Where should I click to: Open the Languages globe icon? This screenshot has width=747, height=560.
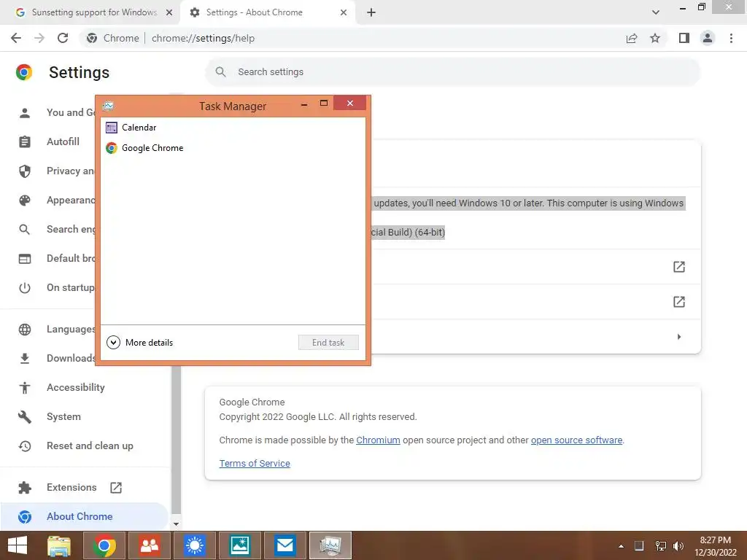(24, 329)
